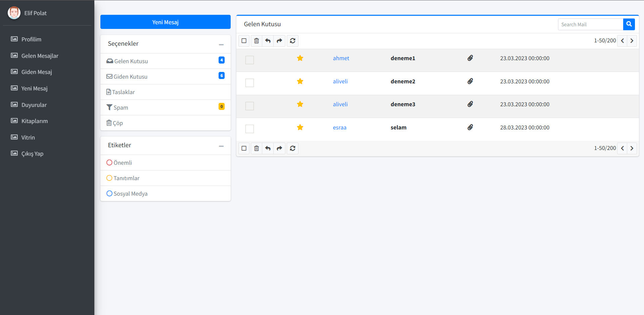Open the message from sender aliveli
This screenshot has height=315, width=644.
click(x=340, y=81)
